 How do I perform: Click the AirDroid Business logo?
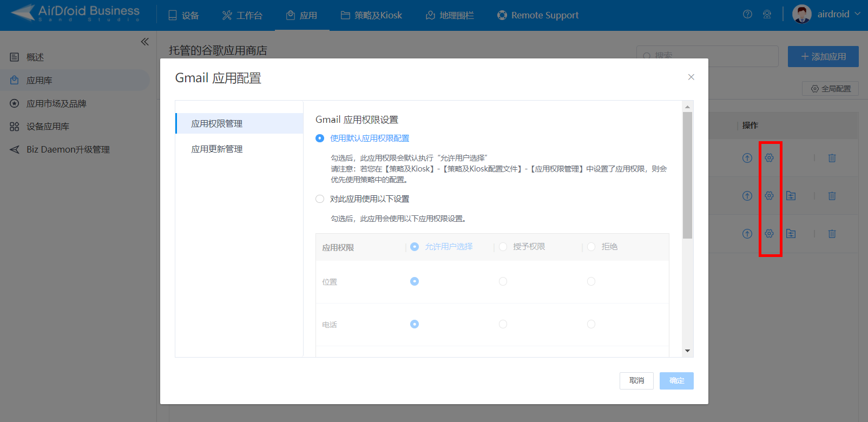[x=76, y=13]
